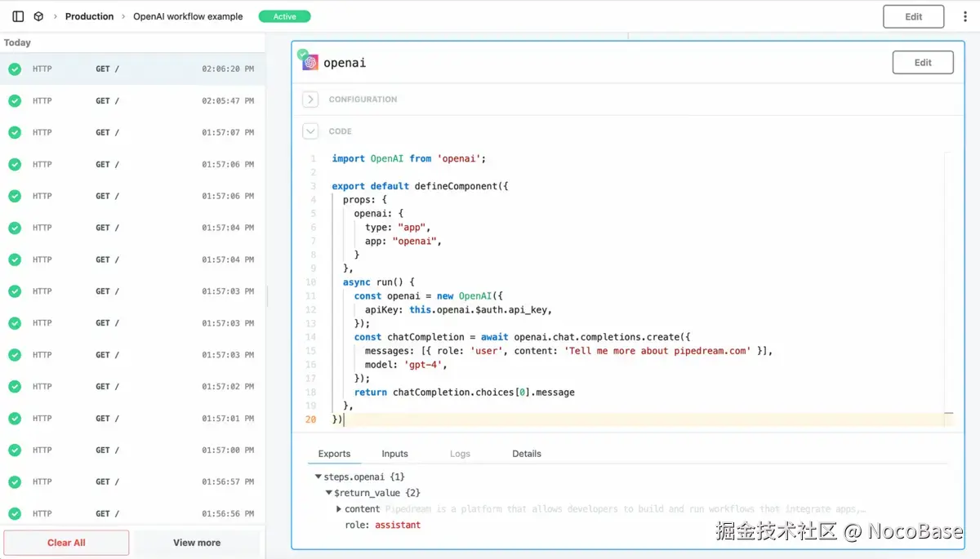Image resolution: width=980 pixels, height=559 pixels.
Task: Open the Details tab
Action: coord(527,454)
